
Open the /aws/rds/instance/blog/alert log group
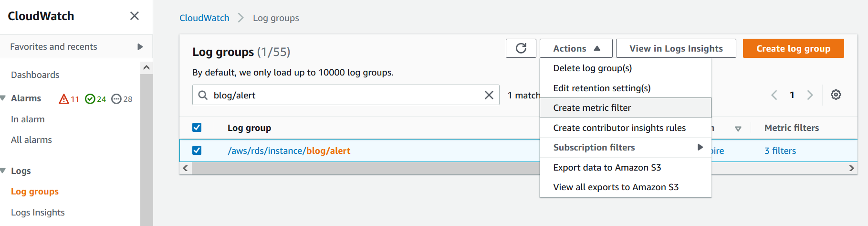point(289,151)
